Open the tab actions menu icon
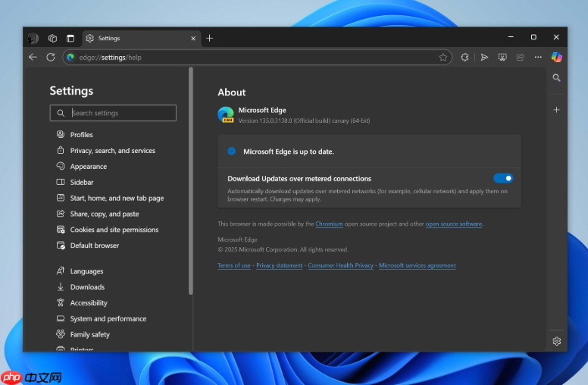This screenshot has width=588, height=385. point(70,38)
